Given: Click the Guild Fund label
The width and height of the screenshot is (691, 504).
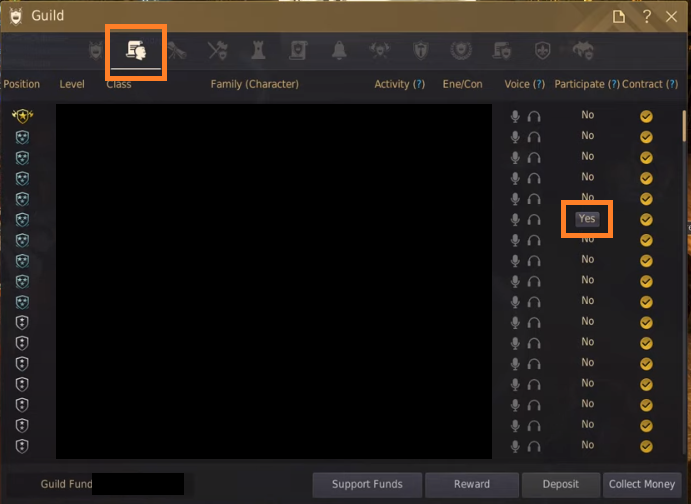Looking at the screenshot, I should pyautogui.click(x=66, y=484).
